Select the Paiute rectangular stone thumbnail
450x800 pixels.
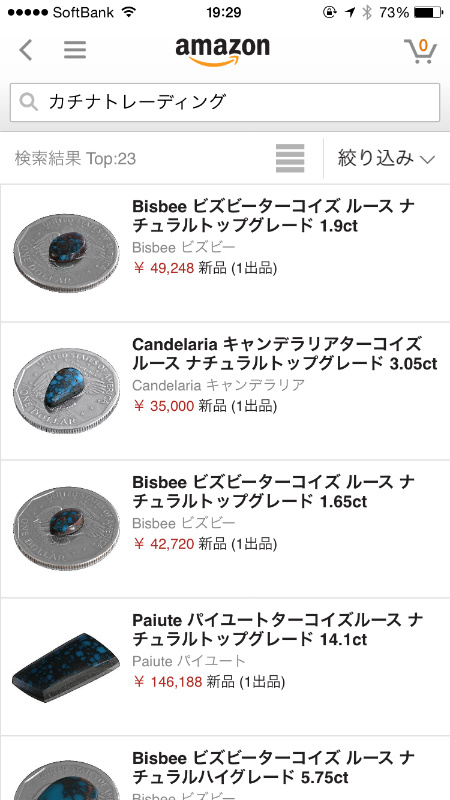click(66, 668)
